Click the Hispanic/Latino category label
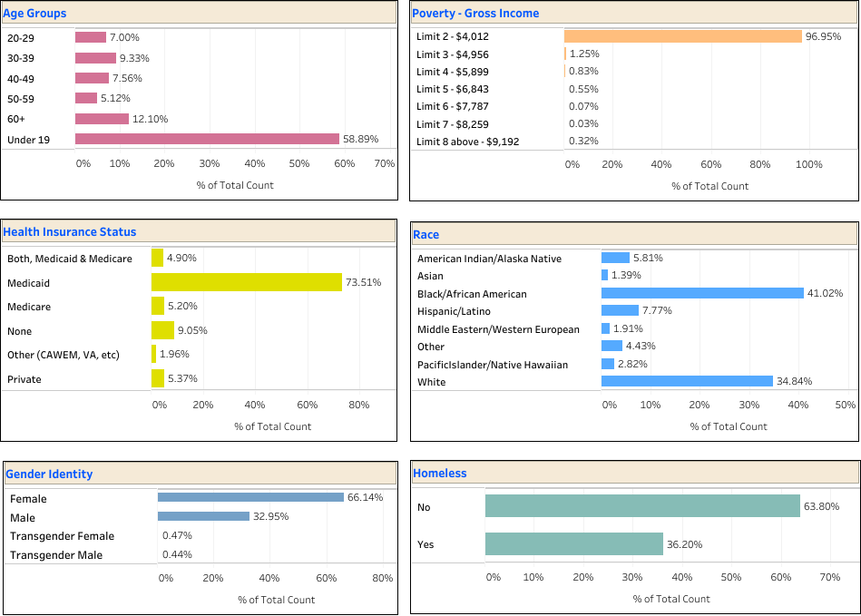The height and width of the screenshot is (616, 861). pos(453,310)
